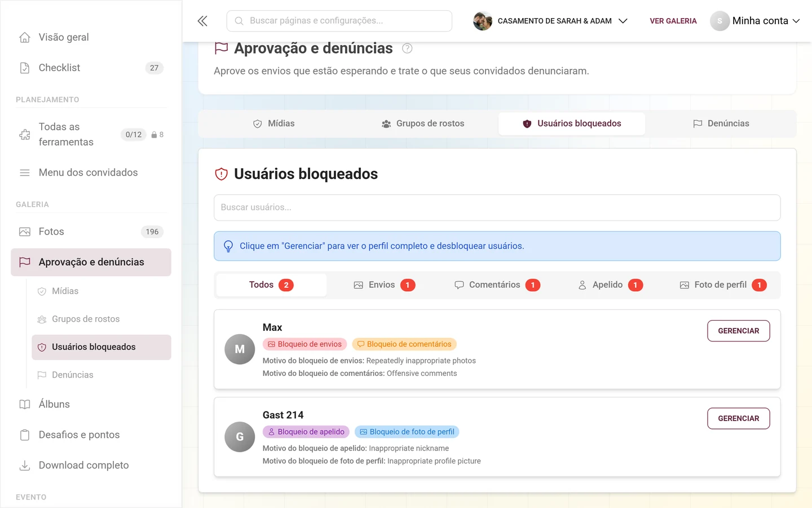
Task: Click the help question mark beside Aprovação e denúncias
Action: (407, 49)
